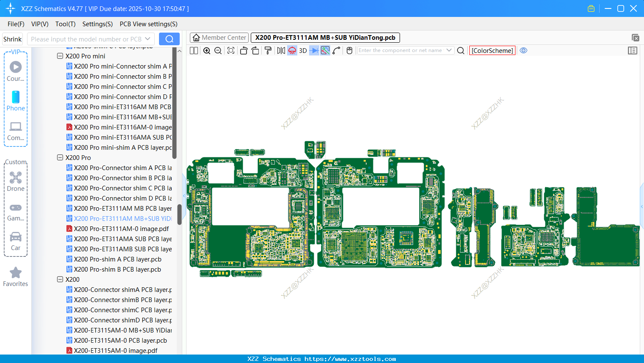The image size is (644, 363).
Task: Click the mirror flip PCB icon
Action: [281, 51]
